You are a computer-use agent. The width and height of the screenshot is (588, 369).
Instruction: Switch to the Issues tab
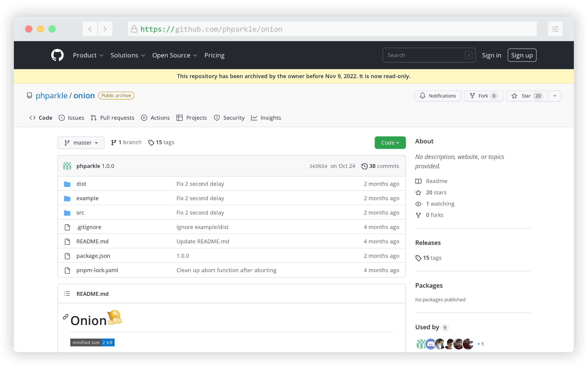[71, 118]
